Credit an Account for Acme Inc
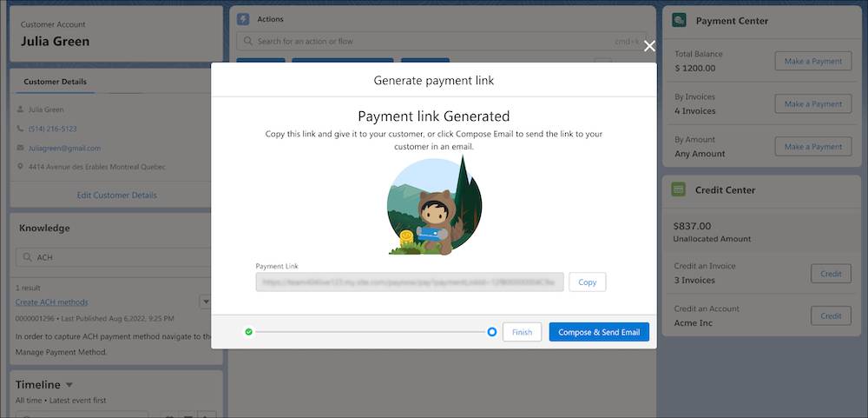The height and width of the screenshot is (418, 868). 831,315
